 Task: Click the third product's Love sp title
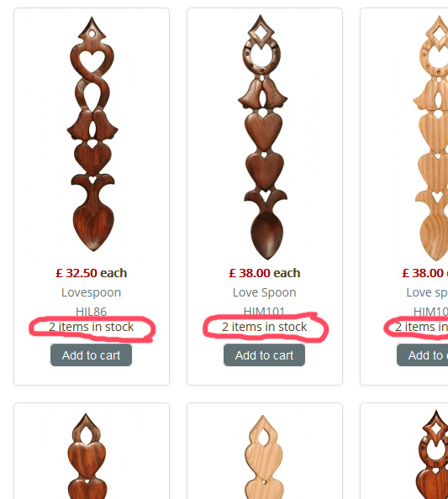427,292
